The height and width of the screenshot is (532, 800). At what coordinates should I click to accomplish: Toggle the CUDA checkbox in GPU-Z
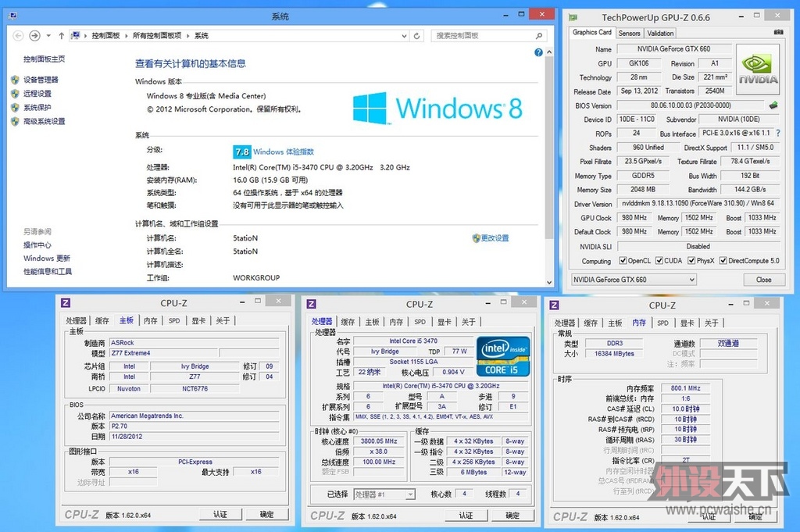point(659,261)
